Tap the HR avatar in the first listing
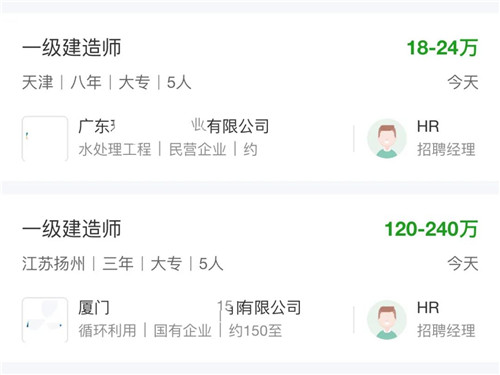The height and width of the screenshot is (375, 500). (387, 138)
